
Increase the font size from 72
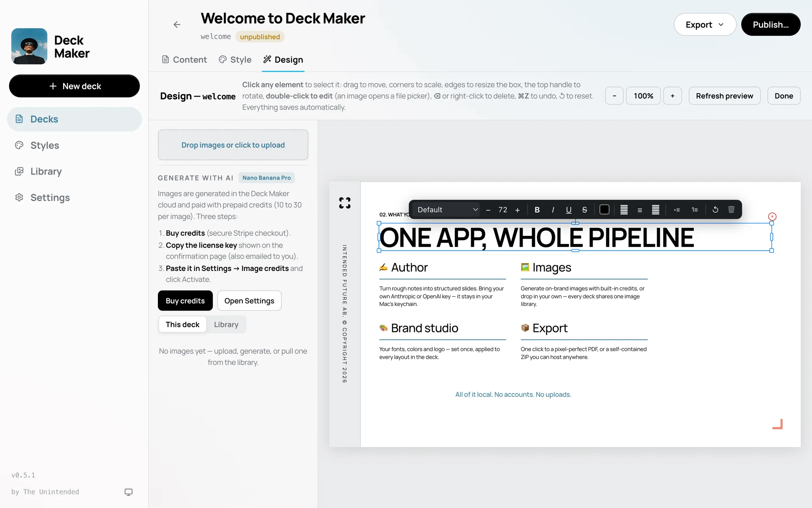[517, 210]
